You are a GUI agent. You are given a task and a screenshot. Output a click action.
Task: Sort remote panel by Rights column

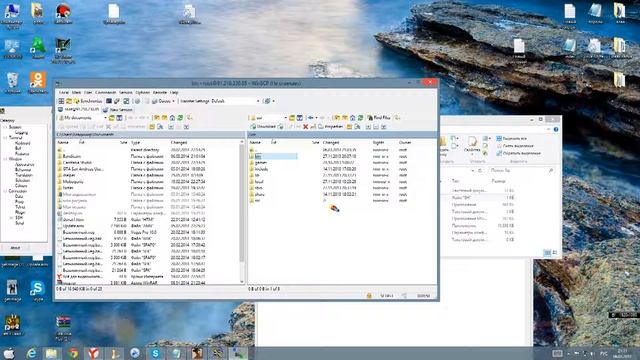coord(378,142)
